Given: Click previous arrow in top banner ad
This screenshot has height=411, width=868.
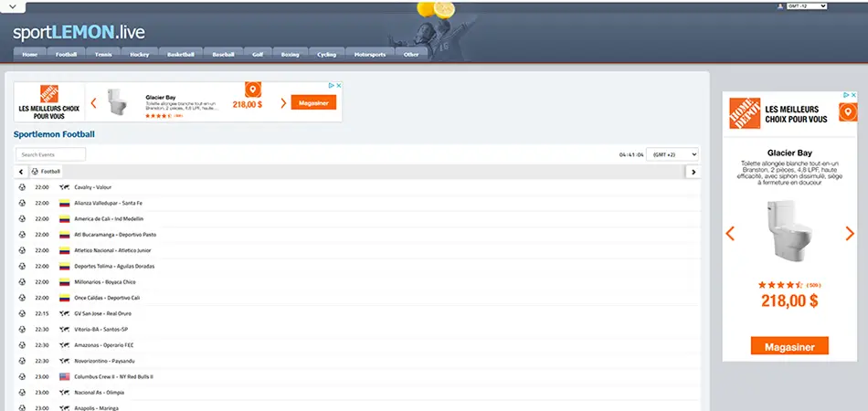Looking at the screenshot, I should pos(93,103).
